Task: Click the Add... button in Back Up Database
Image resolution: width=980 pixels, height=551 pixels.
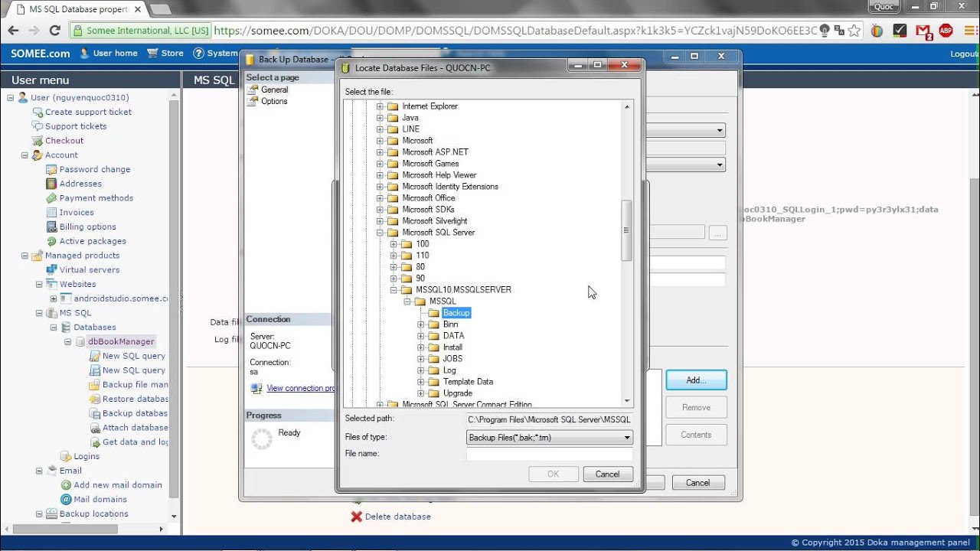Action: [696, 380]
